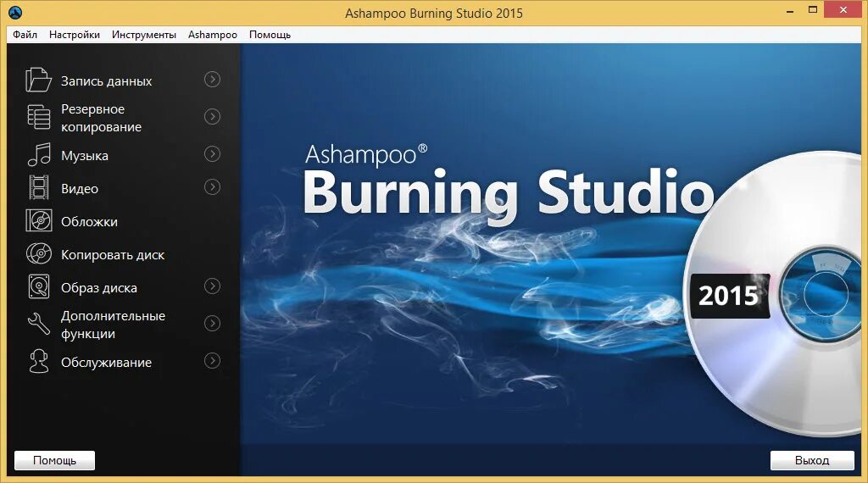Screen dimensions: 868x483
Task: Expand the Музыка submenu arrow
Action: pos(212,154)
